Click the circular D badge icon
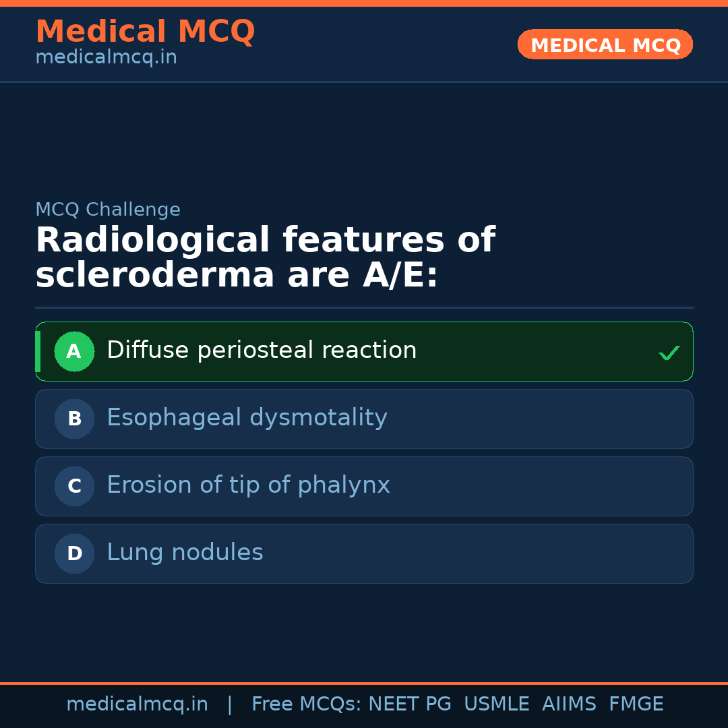 pos(74,553)
